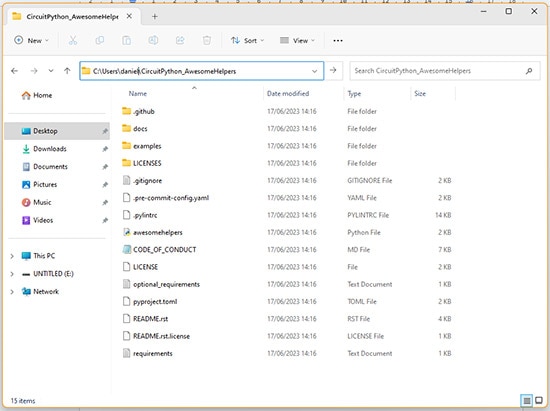This screenshot has width=550, height=411.
Task: Select the LICENSES folder
Action: point(147,163)
